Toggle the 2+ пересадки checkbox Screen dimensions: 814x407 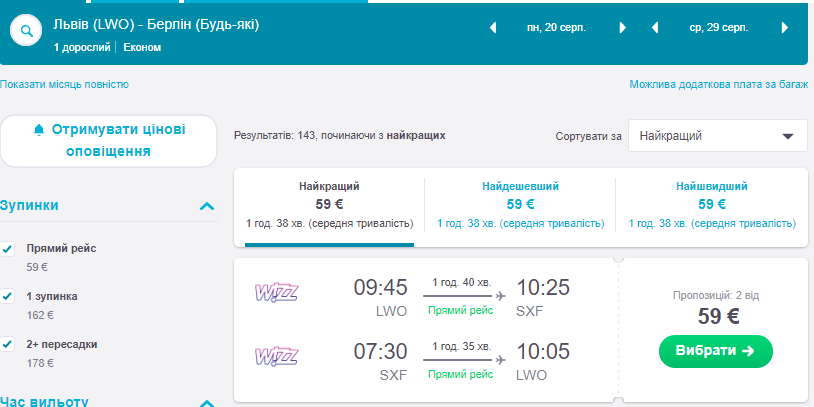tap(8, 344)
